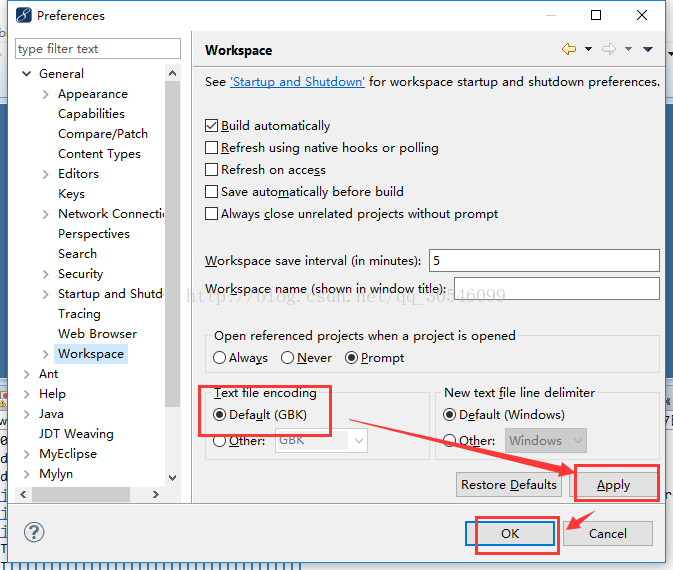
Task: Expand the Appearance tree node
Action: [46, 94]
